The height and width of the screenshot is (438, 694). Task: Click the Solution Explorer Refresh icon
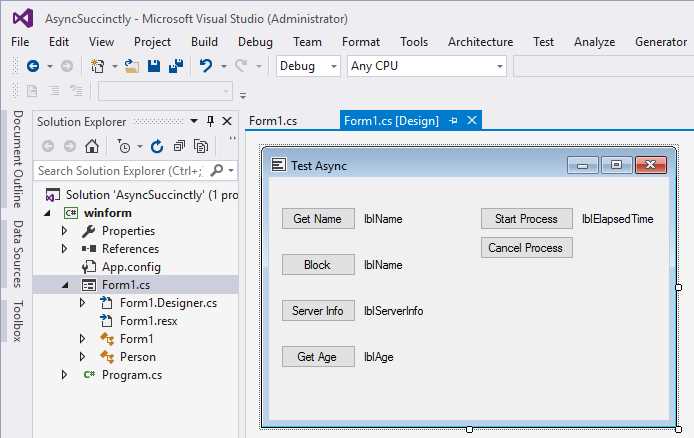[157, 146]
